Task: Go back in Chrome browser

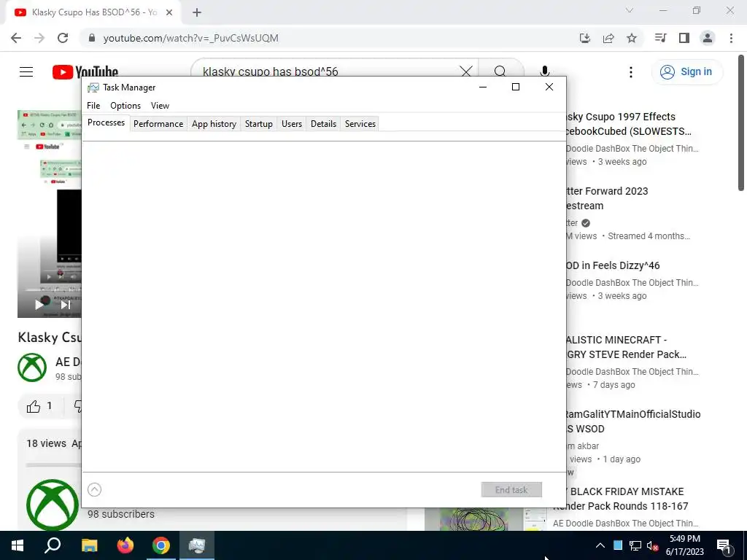Action: tap(16, 38)
